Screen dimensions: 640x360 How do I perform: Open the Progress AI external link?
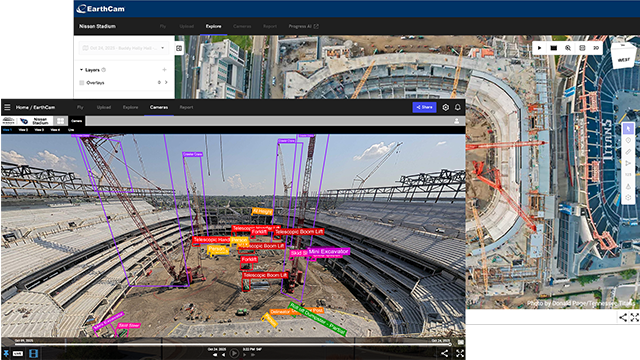pyautogui.click(x=303, y=26)
